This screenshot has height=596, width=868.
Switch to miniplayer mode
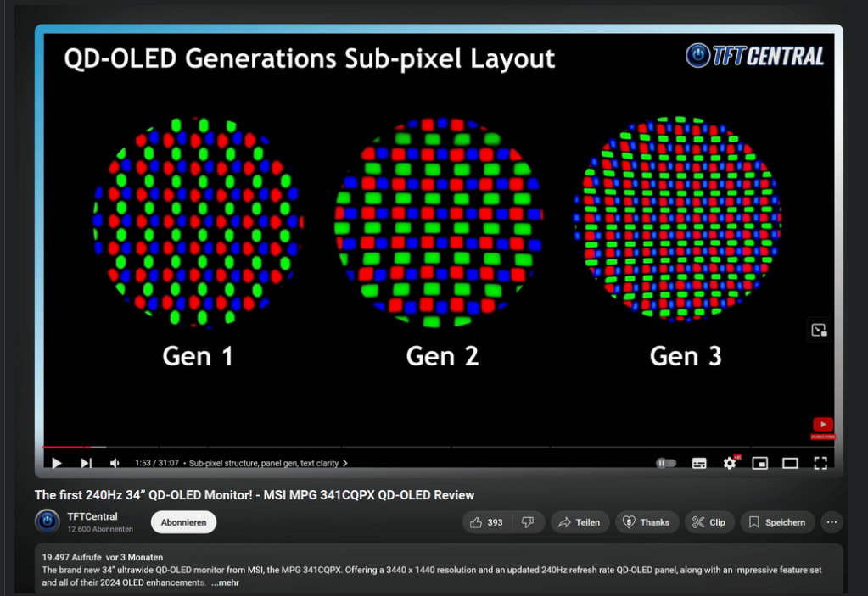[x=760, y=463]
